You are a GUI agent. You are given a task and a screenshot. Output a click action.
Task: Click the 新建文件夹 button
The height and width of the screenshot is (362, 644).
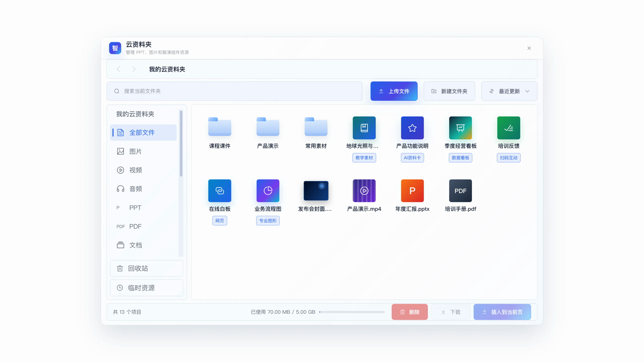[x=449, y=91]
